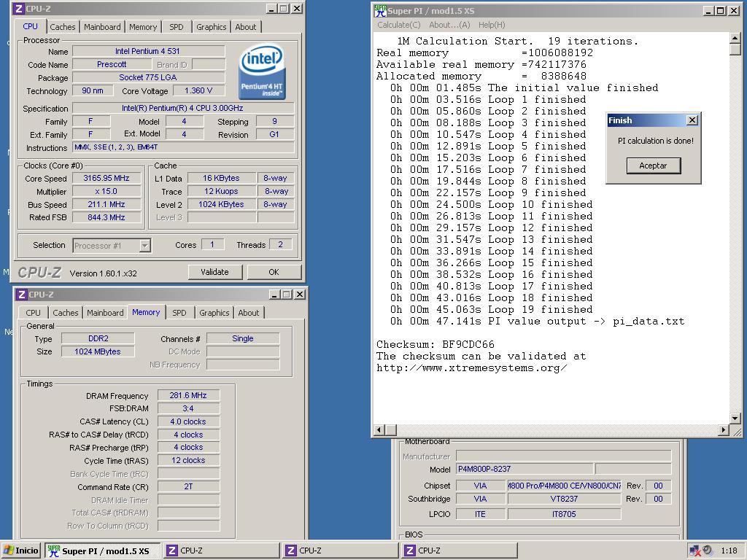
Task: Open the Inicio start menu
Action: 21,551
